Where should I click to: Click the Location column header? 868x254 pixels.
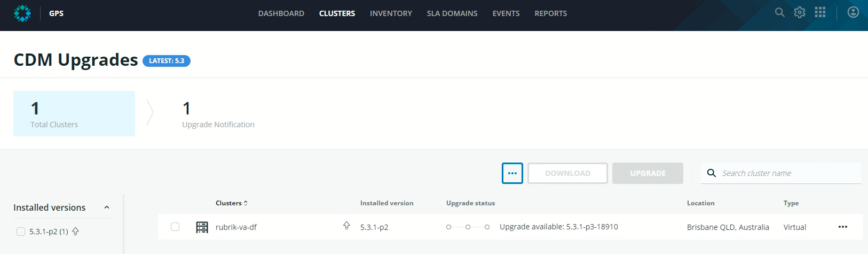pyautogui.click(x=701, y=203)
